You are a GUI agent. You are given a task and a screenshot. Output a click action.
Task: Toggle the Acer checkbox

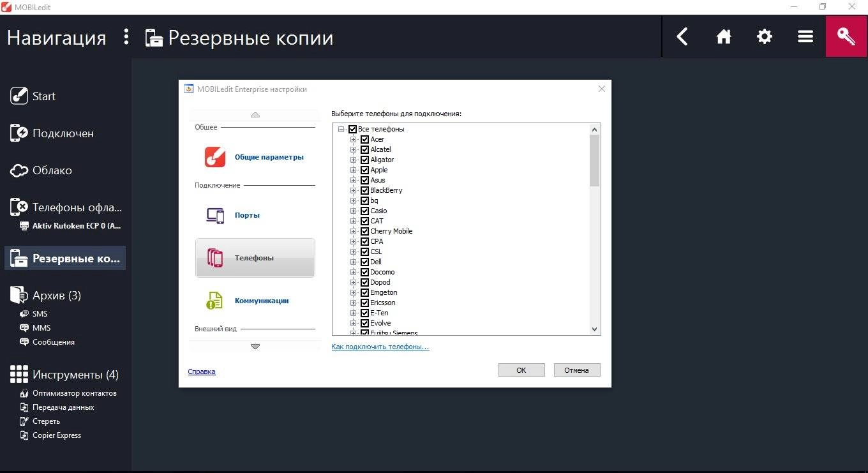365,139
